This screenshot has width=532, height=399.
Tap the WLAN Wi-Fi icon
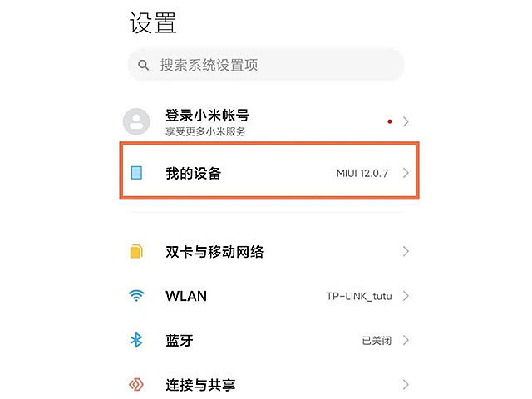[x=136, y=296]
